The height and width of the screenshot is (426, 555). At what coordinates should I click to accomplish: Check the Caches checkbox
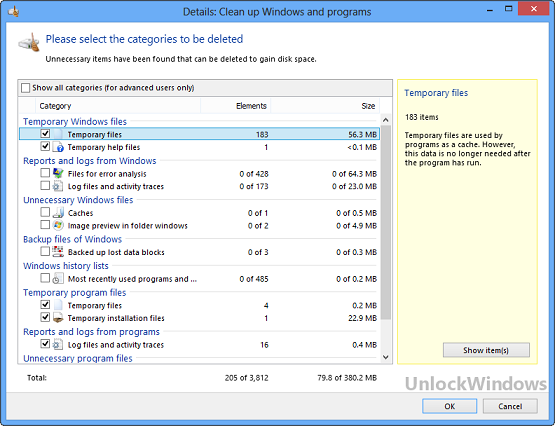click(45, 212)
